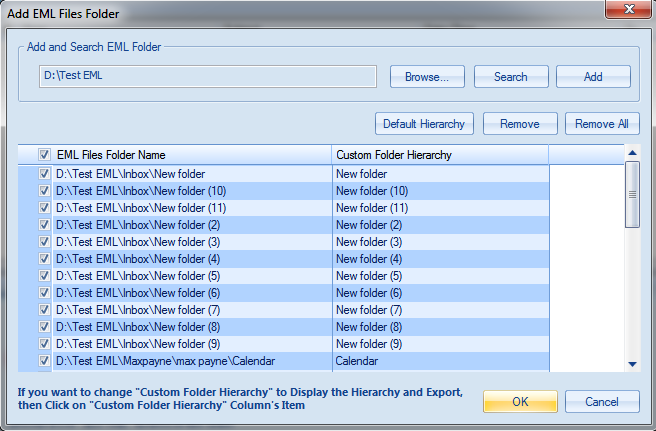This screenshot has width=656, height=431.
Task: Click the scrollbar up arrow
Action: tap(633, 153)
